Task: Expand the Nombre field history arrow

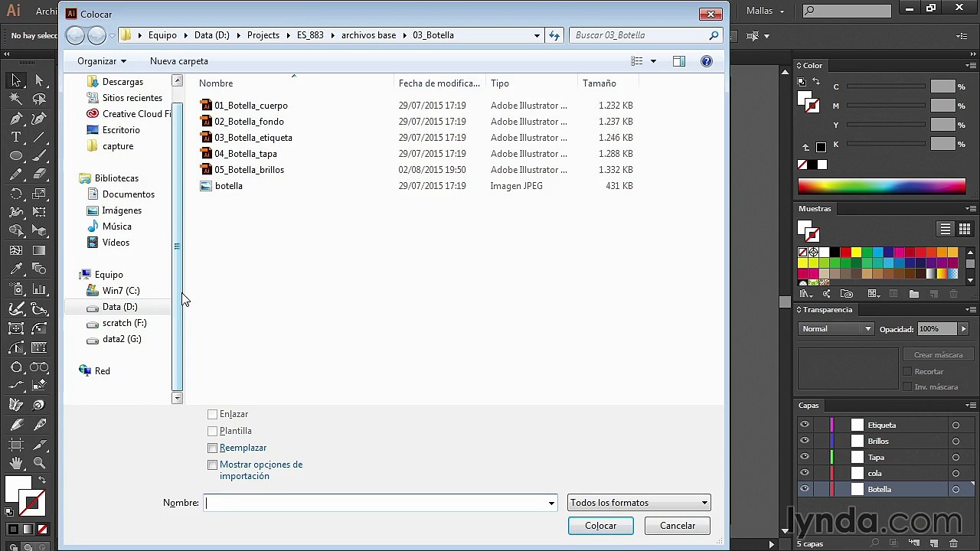Action: click(x=551, y=503)
